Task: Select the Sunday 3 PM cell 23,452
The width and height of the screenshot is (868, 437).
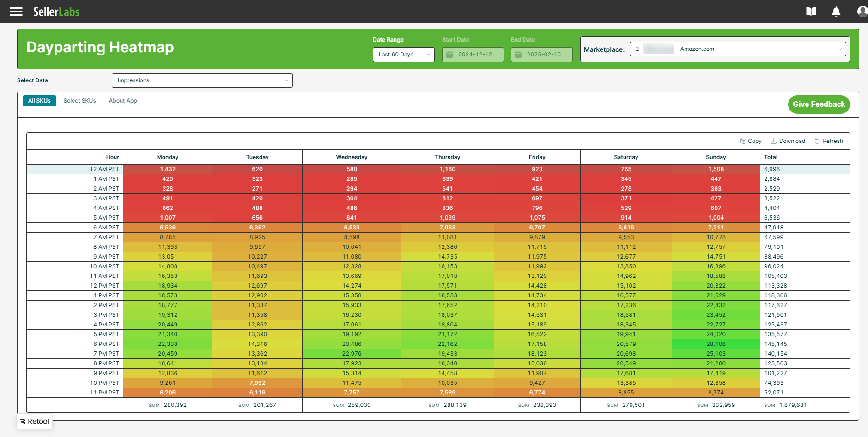Action: [x=716, y=315]
